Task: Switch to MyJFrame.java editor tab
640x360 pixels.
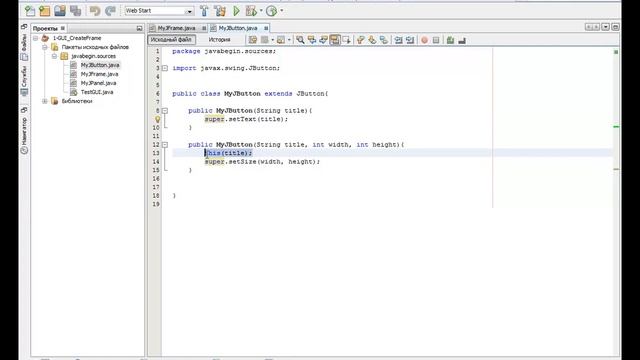Action: pyautogui.click(x=176, y=28)
